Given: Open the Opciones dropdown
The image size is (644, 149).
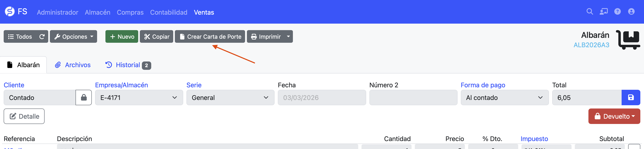Looking at the screenshot, I should tap(73, 36).
